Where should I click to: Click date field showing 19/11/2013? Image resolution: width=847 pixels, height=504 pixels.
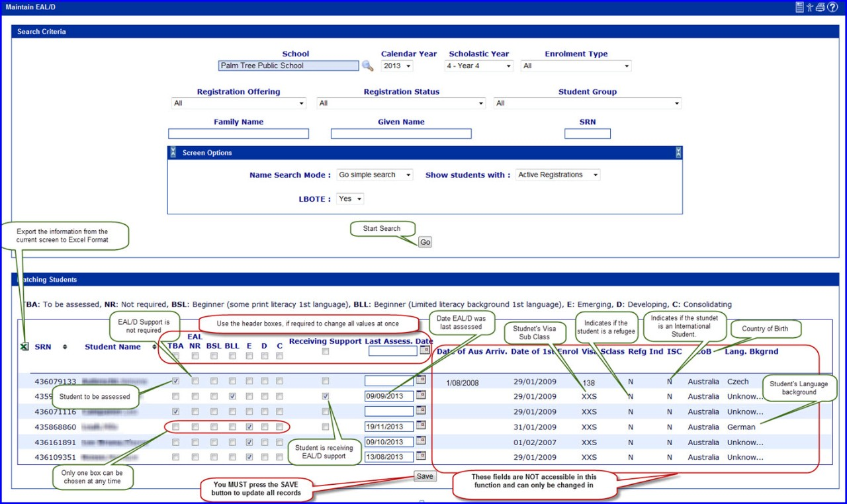389,427
